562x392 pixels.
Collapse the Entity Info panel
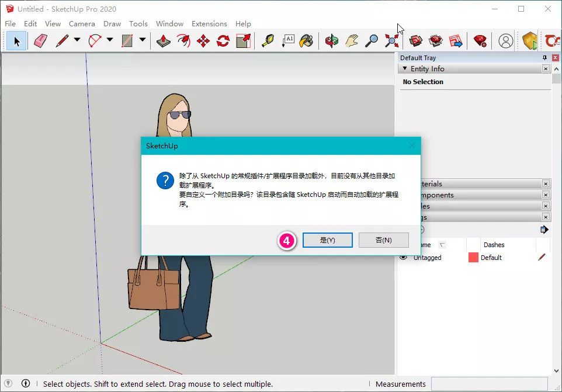pos(405,68)
